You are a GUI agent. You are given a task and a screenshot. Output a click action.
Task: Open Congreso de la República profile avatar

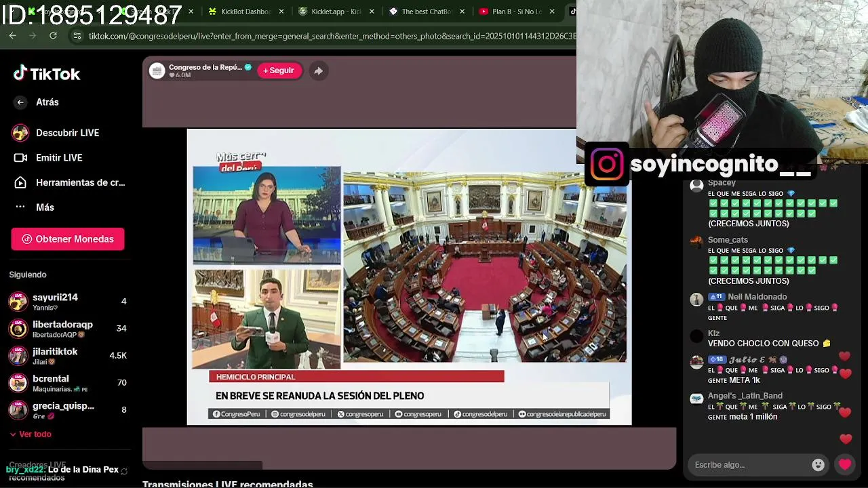coord(157,70)
